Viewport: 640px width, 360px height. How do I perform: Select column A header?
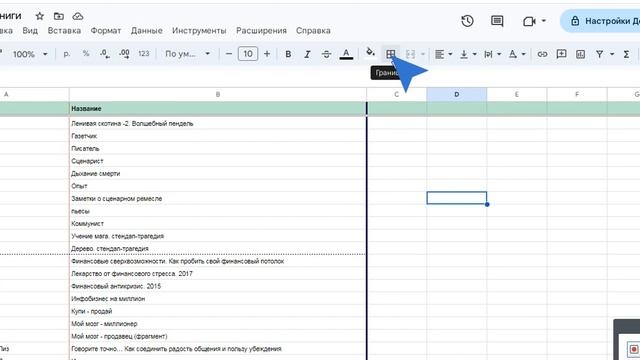click(x=34, y=94)
